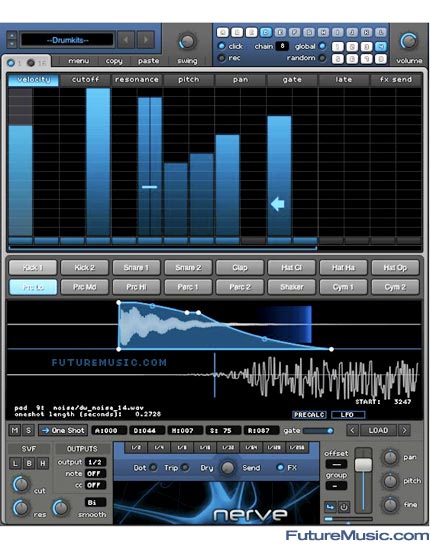Select the B band-pass filter button

[x=29, y=464]
